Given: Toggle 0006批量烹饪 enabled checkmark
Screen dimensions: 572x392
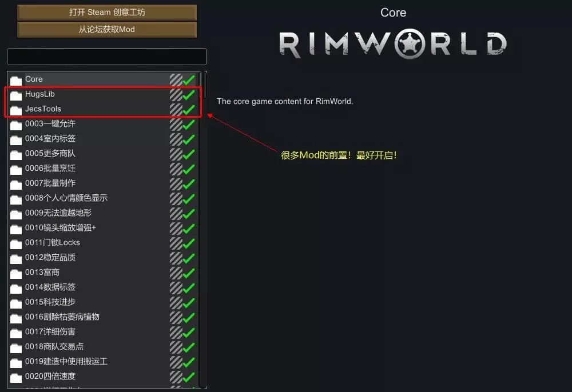Looking at the screenshot, I should 189,169.
